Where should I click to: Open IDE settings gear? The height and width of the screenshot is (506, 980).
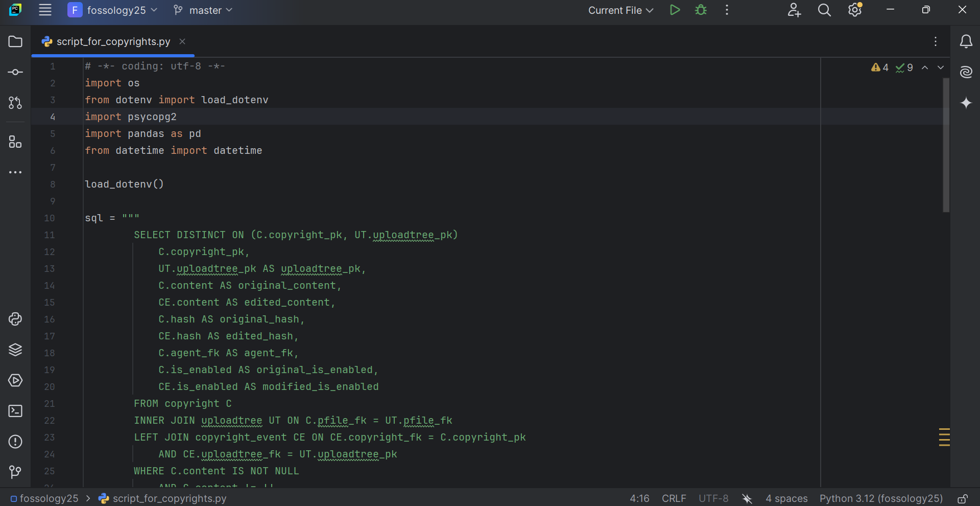coord(855,10)
